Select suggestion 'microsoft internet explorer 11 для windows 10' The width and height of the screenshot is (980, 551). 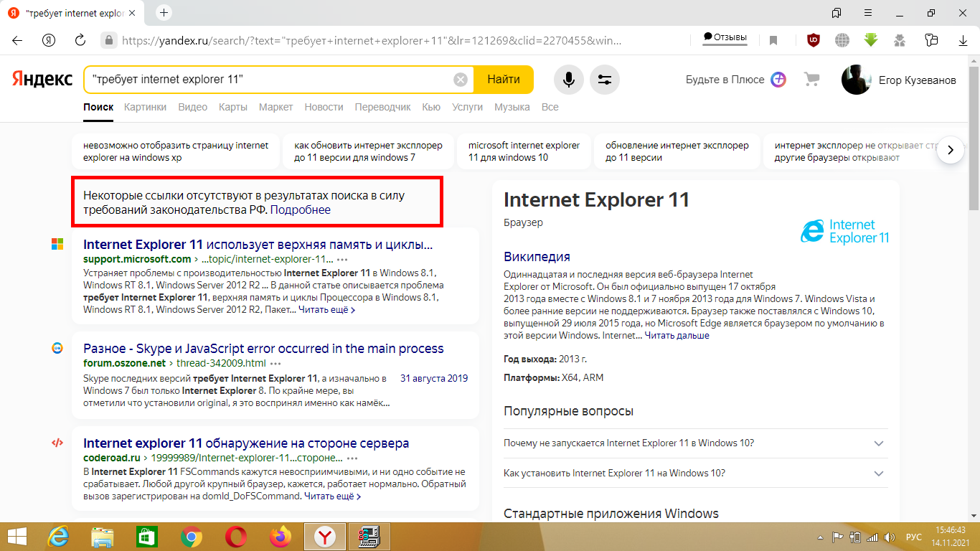524,151
